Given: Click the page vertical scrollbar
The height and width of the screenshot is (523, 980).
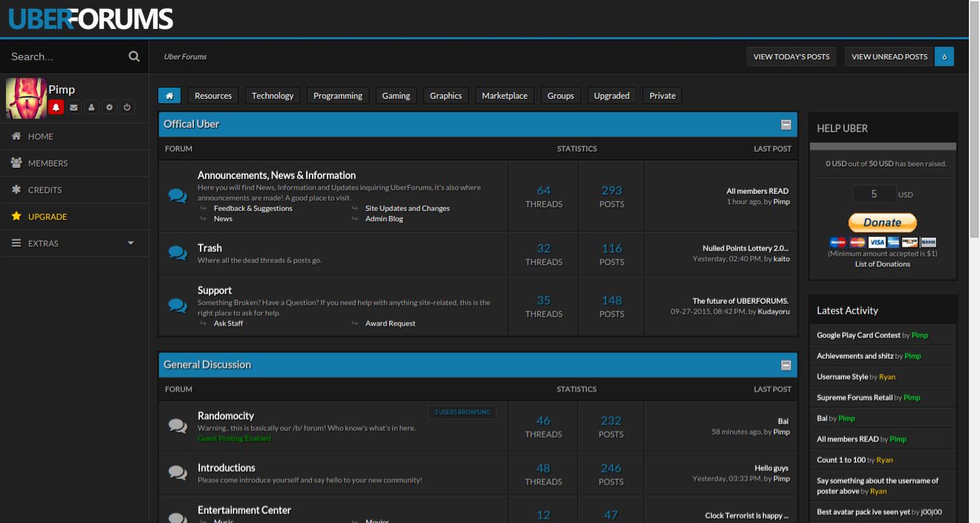Looking at the screenshot, I should click(x=974, y=119).
